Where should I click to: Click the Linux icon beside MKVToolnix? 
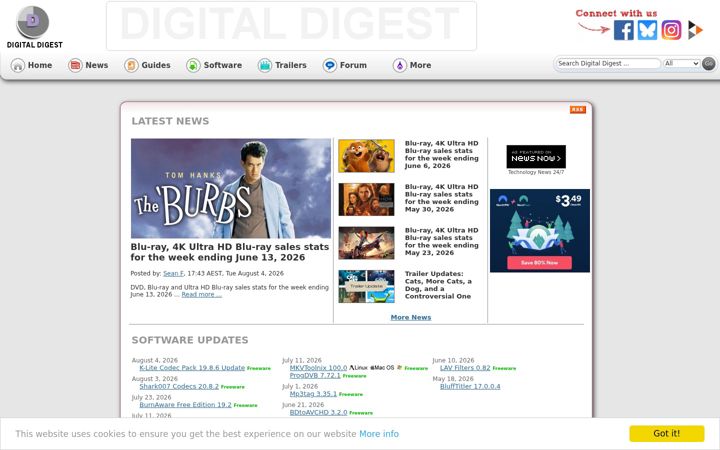[x=358, y=368]
